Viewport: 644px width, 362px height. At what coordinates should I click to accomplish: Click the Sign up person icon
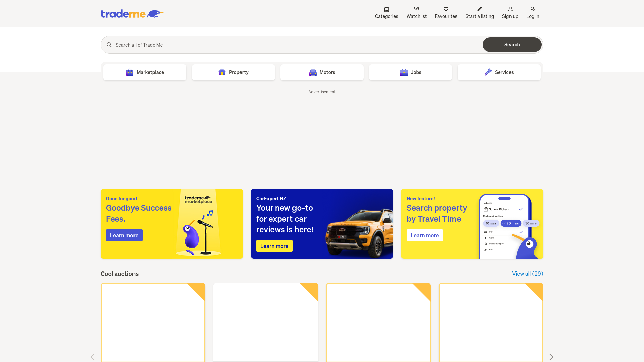tap(510, 9)
